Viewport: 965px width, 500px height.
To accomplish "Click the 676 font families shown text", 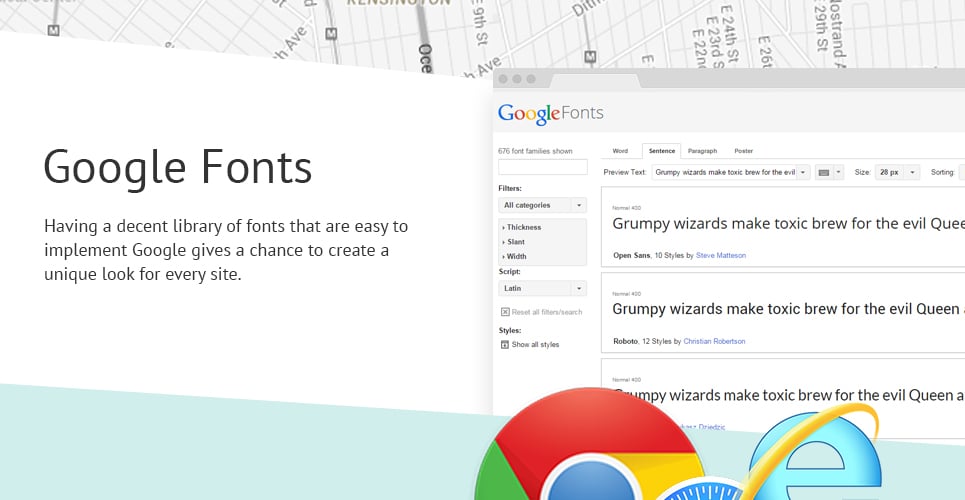I will click(x=535, y=151).
